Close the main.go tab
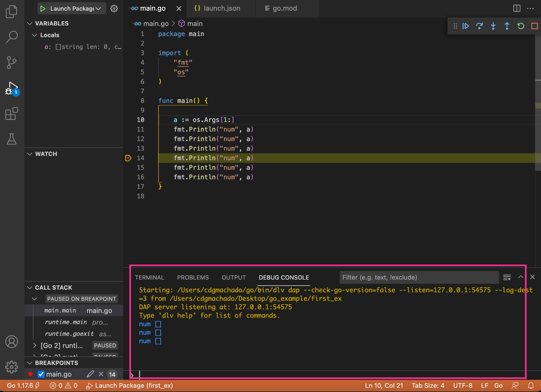 pyautogui.click(x=179, y=8)
